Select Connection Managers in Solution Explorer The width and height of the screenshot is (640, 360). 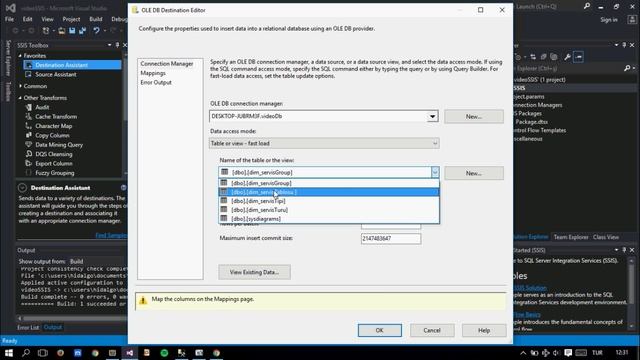coord(538,105)
